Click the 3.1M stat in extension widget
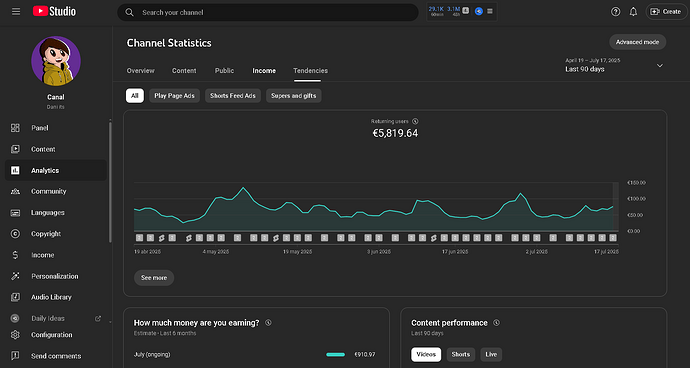Viewport: 690px width, 368px height. [453, 10]
